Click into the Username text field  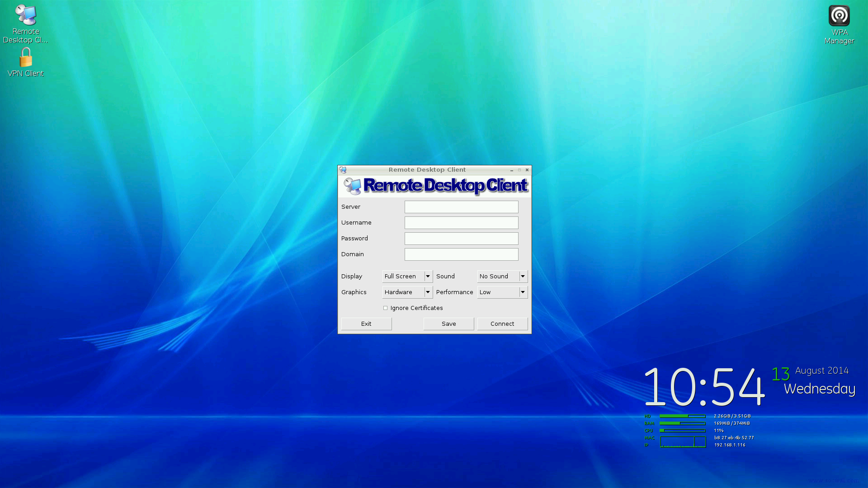[x=461, y=223]
